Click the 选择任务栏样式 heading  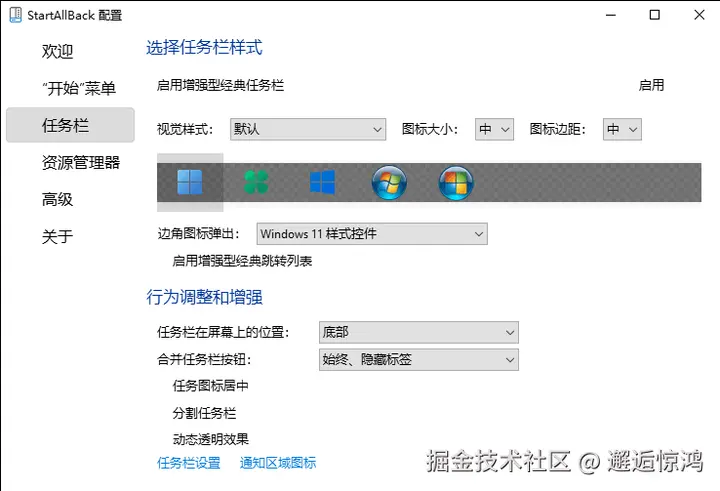pos(204,48)
